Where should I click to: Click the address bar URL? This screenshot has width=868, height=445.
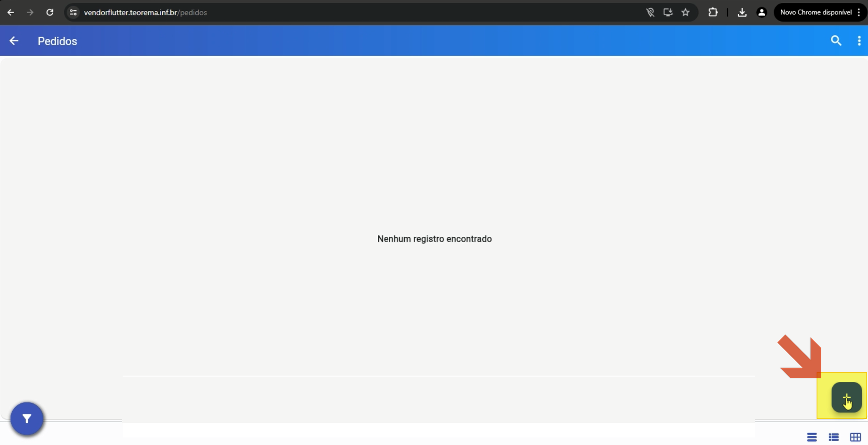(145, 12)
